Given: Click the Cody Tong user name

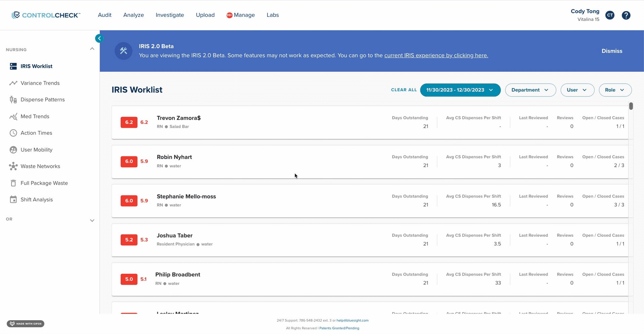Looking at the screenshot, I should (x=585, y=11).
